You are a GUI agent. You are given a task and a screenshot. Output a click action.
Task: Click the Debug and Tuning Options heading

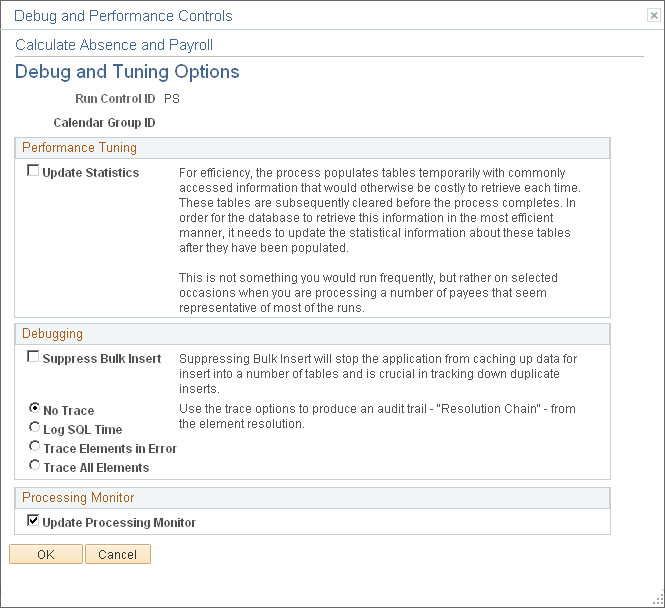127,72
